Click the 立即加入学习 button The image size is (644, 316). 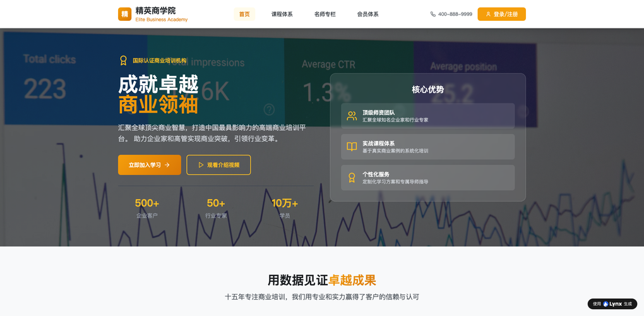tap(149, 165)
